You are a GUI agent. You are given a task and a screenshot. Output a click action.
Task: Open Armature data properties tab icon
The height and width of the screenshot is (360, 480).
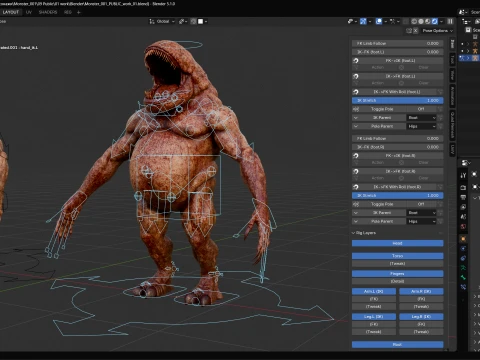click(463, 268)
